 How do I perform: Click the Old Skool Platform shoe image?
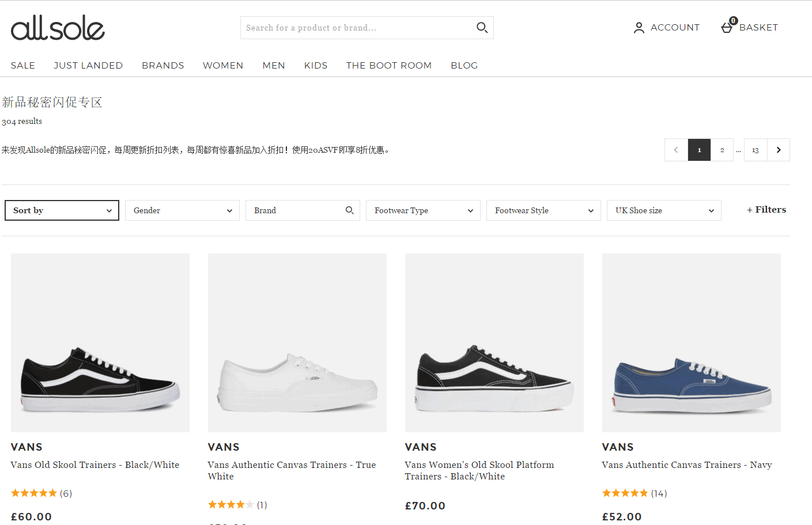[x=494, y=343]
